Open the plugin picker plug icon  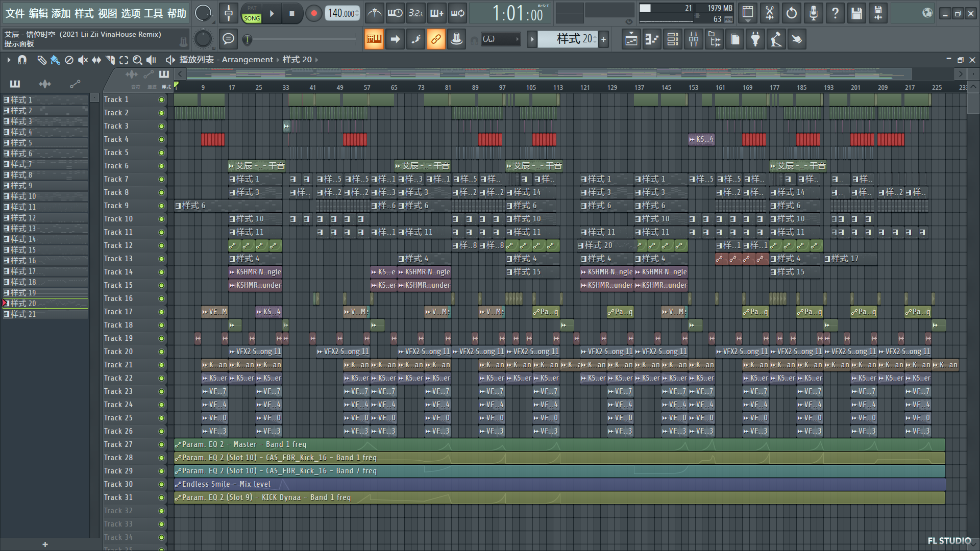755,39
